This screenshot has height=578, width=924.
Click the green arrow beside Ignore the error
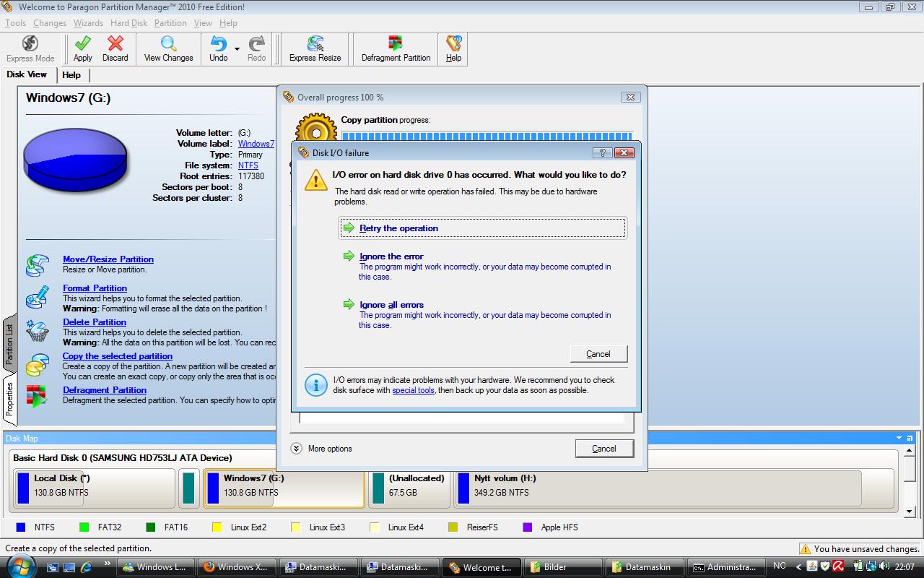tap(349, 256)
